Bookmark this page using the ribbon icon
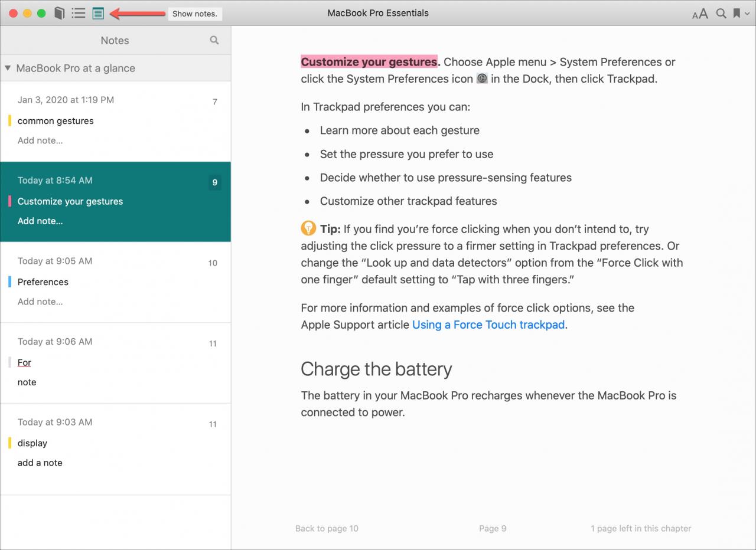Image resolution: width=756 pixels, height=550 pixels. [737, 13]
